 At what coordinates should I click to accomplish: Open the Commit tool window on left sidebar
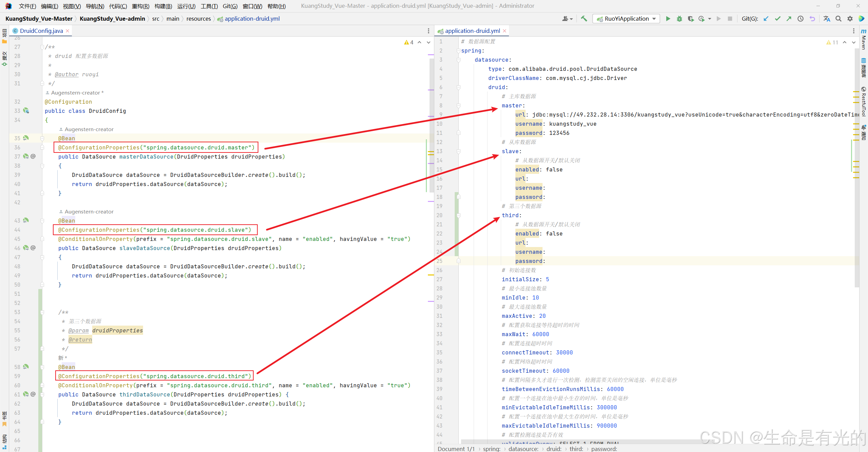coord(4,59)
